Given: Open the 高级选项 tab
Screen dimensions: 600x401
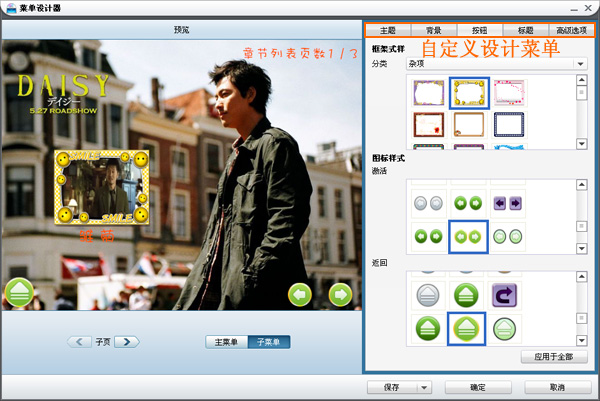Looking at the screenshot, I should pyautogui.click(x=571, y=30).
